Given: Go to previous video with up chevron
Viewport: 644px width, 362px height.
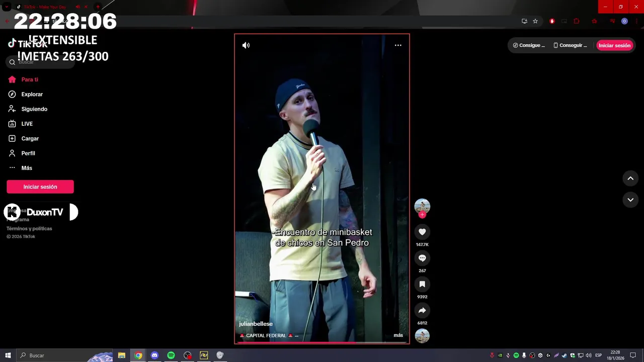Looking at the screenshot, I should (x=630, y=178).
